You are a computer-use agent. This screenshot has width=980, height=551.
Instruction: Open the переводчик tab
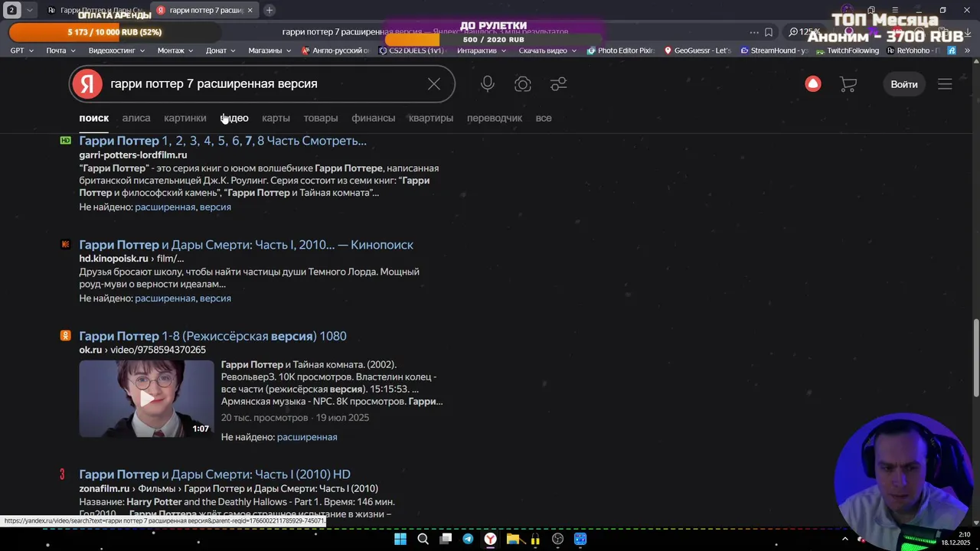point(495,118)
